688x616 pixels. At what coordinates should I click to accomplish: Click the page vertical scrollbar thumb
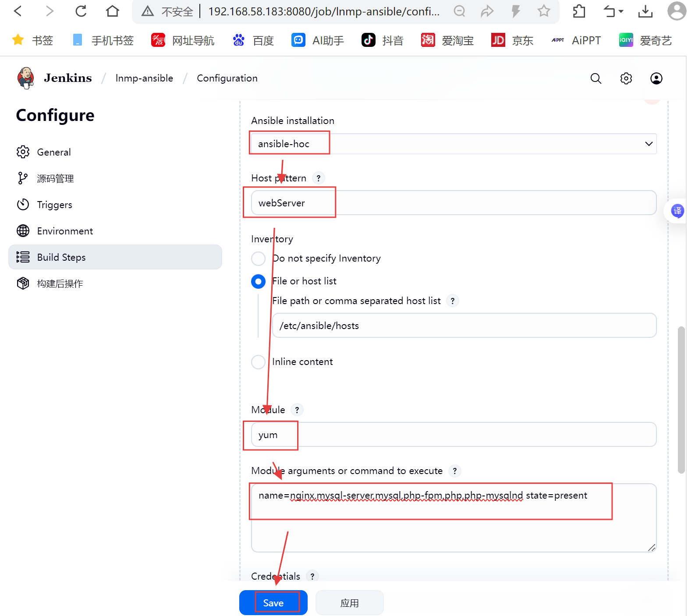(x=681, y=400)
